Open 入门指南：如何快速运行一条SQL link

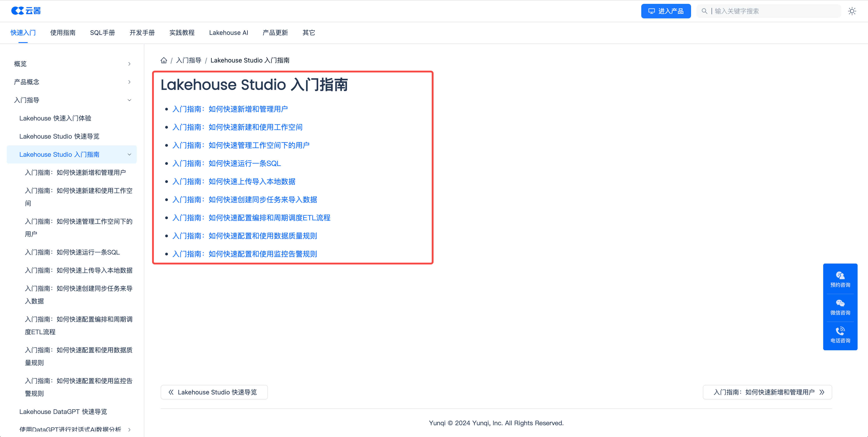pos(227,163)
